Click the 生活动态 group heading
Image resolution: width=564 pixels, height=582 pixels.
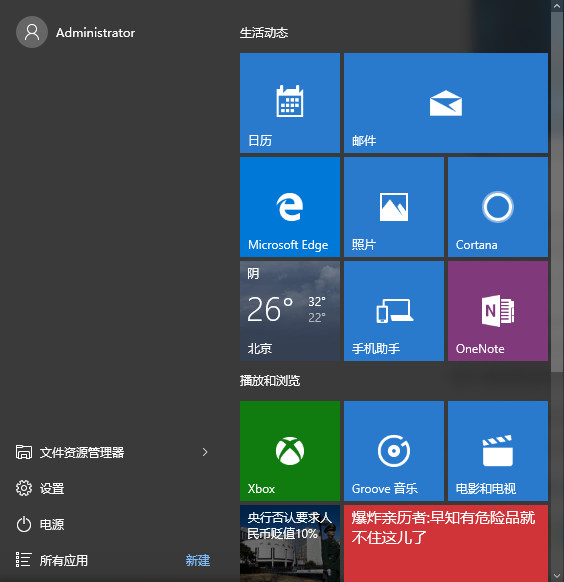(x=264, y=33)
